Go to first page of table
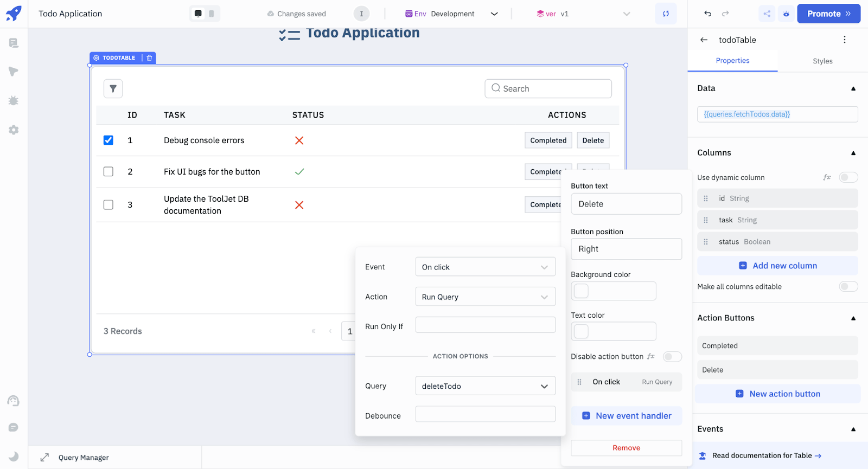 (313, 331)
